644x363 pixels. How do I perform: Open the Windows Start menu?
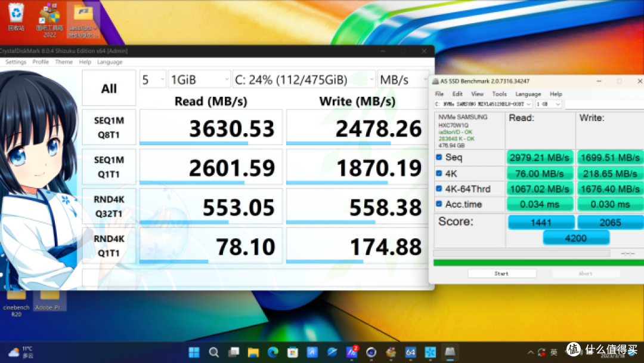(194, 352)
